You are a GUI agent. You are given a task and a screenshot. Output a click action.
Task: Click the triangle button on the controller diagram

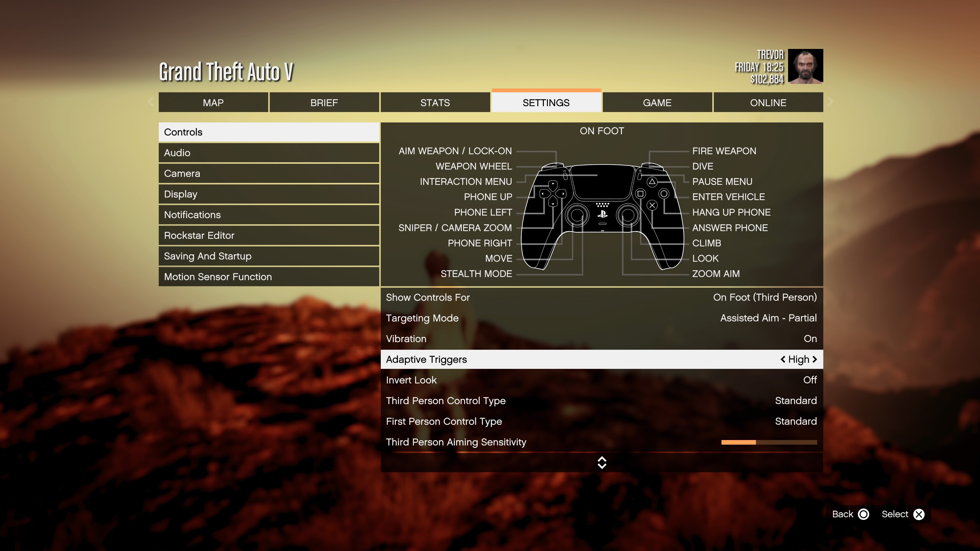[x=652, y=182]
